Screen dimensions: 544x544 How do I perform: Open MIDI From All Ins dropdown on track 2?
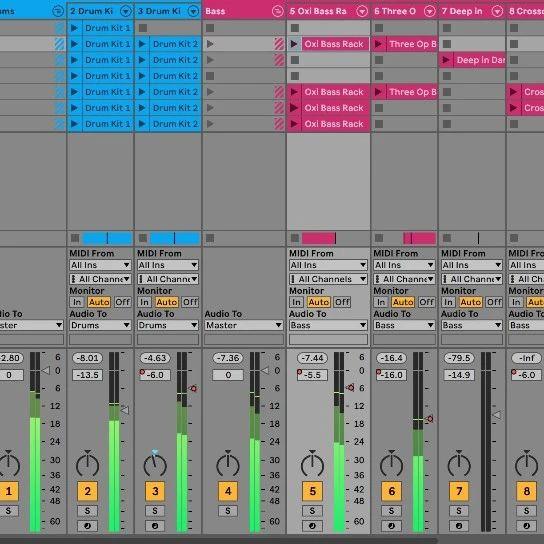click(x=100, y=265)
